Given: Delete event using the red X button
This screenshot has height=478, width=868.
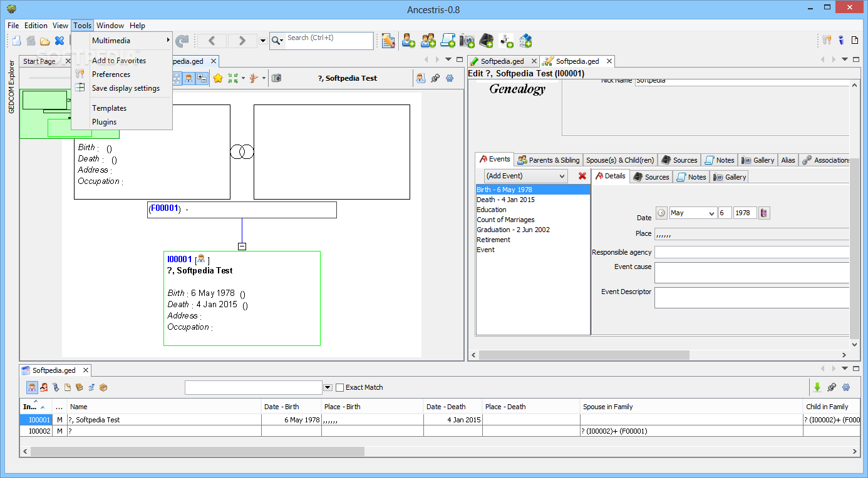Looking at the screenshot, I should coord(582,176).
